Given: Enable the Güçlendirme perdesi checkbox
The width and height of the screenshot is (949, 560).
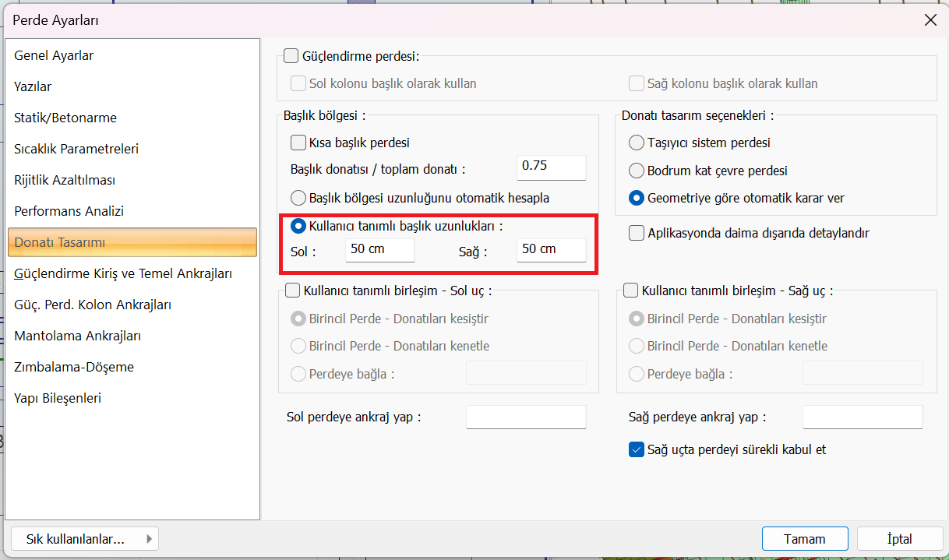Looking at the screenshot, I should click(x=291, y=56).
